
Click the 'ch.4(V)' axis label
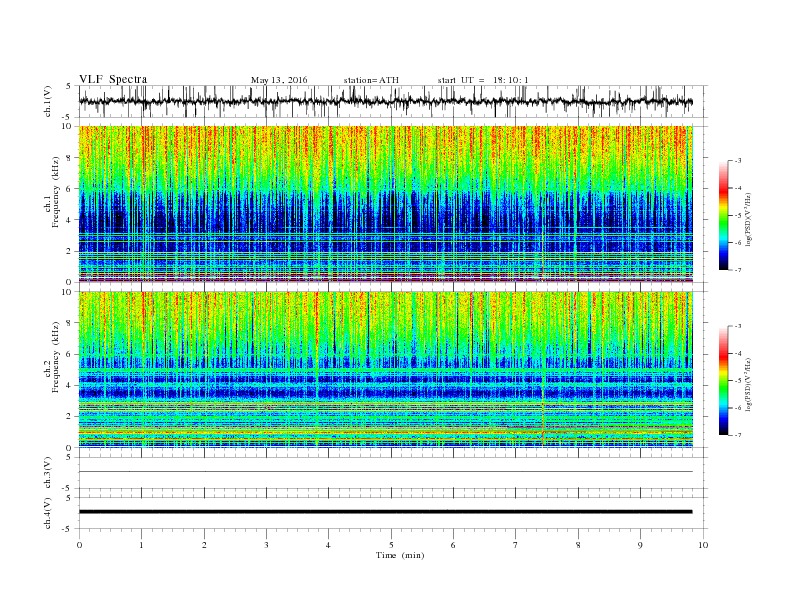point(48,513)
